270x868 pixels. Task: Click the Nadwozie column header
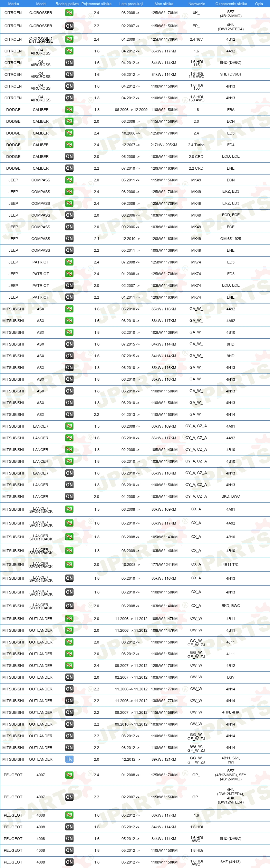pos(197,4)
